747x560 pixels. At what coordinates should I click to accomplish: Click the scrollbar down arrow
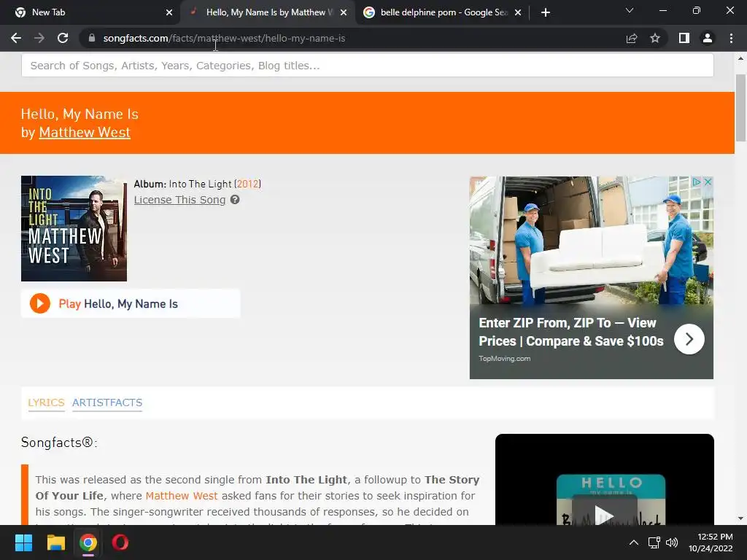click(x=740, y=518)
